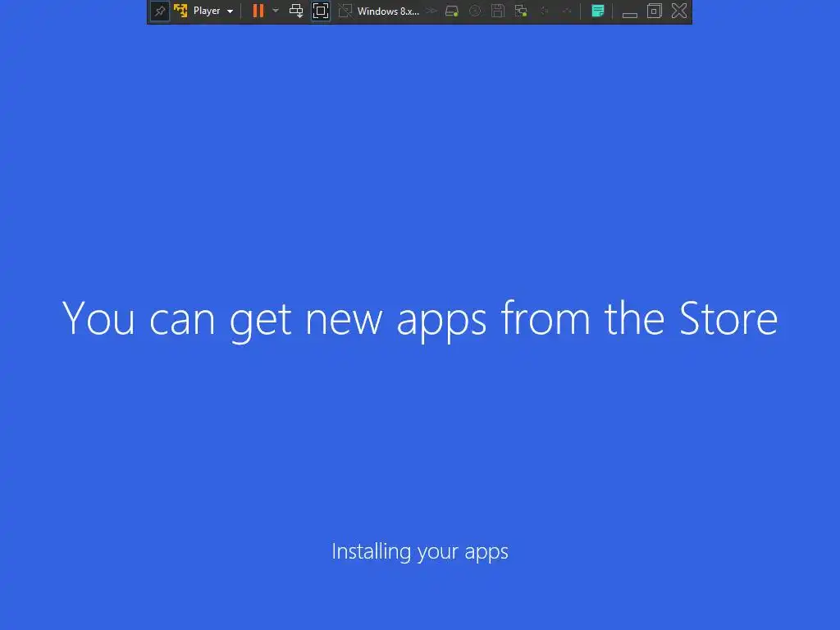
Task: Select the Windows 8.x virtual machine name
Action: coord(388,11)
